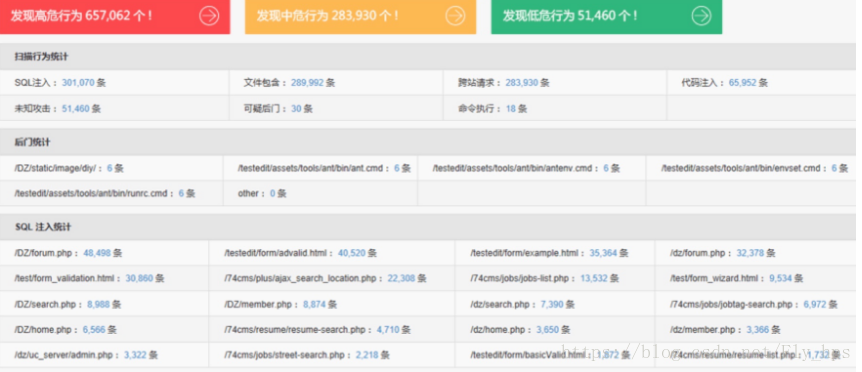Click 未知攻击 count 51,460

pyautogui.click(x=75, y=109)
